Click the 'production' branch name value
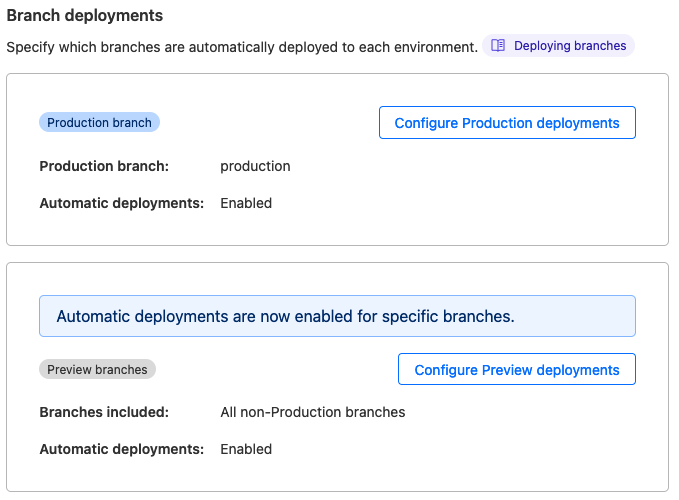 pyautogui.click(x=255, y=166)
